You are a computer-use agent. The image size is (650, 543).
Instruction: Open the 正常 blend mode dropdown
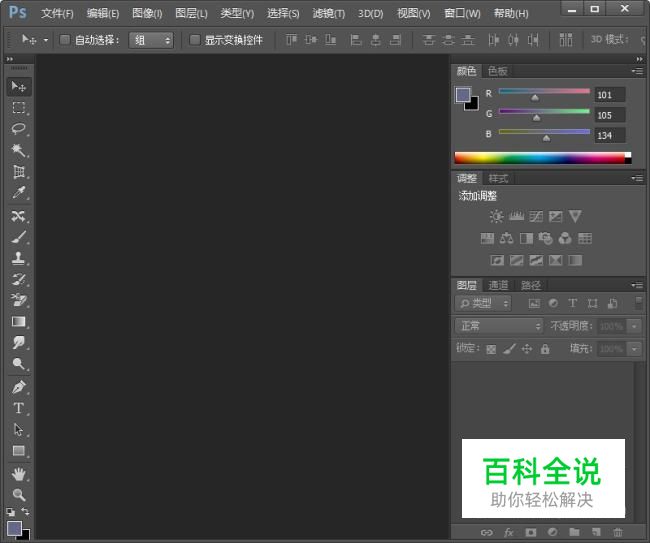pos(498,326)
